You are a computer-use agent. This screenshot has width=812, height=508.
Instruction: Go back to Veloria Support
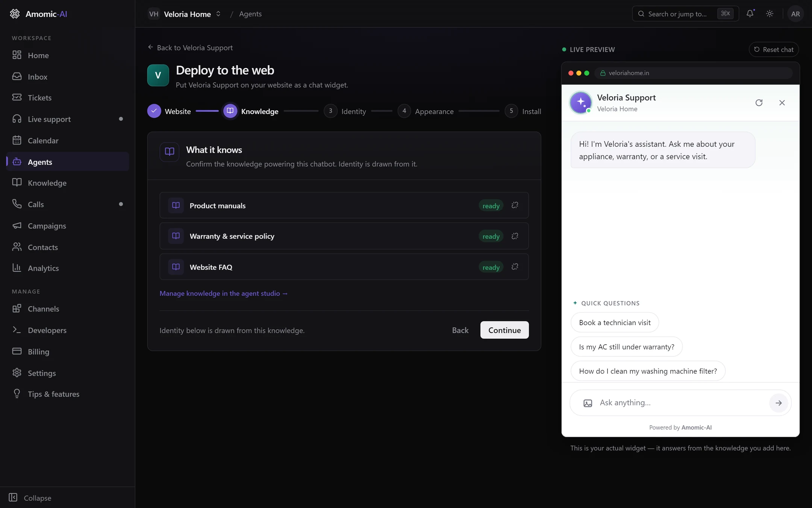click(x=190, y=48)
